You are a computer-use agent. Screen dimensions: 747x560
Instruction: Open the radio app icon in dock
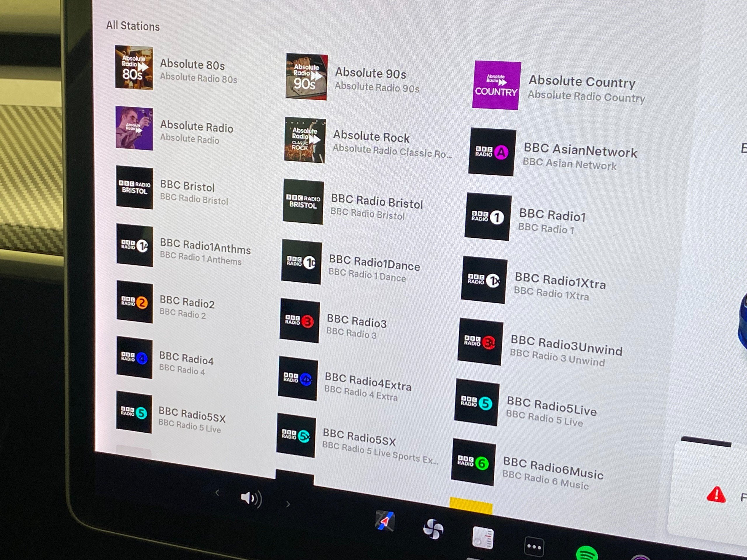483,537
